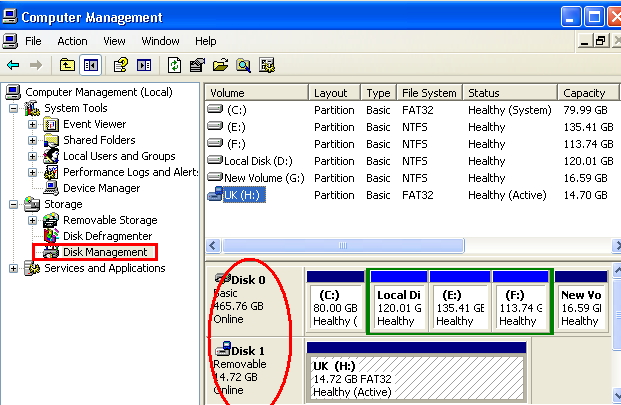Viewport: 621px width, 405px height.
Task: Open the Window menu
Action: click(x=160, y=41)
